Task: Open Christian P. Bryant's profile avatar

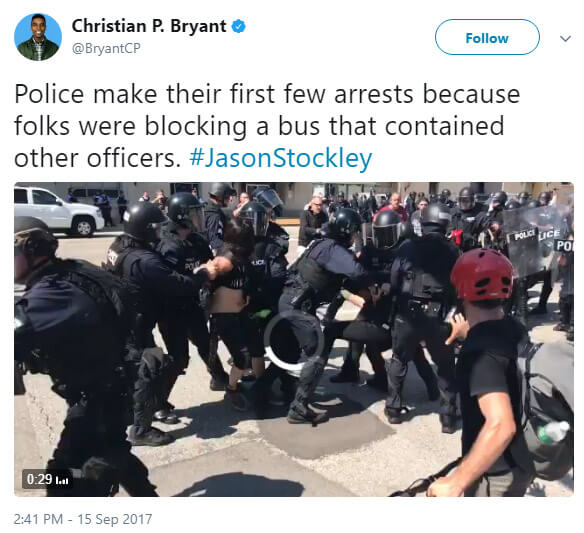Action: pyautogui.click(x=38, y=37)
